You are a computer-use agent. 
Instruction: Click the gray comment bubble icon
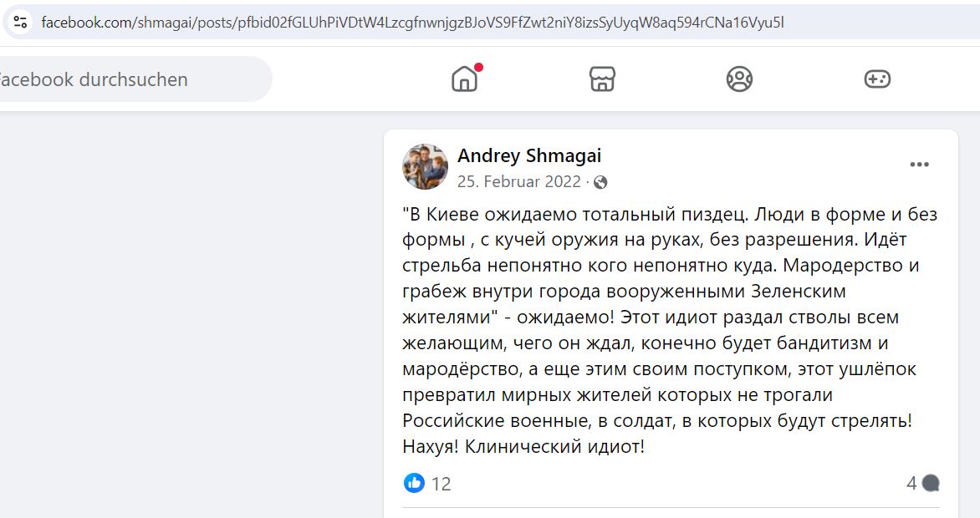(931, 483)
